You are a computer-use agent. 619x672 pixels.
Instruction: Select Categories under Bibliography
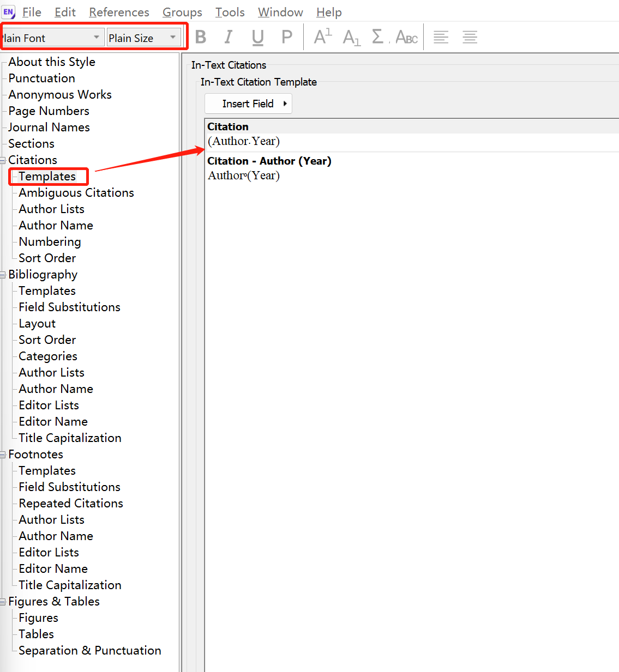[x=48, y=356]
